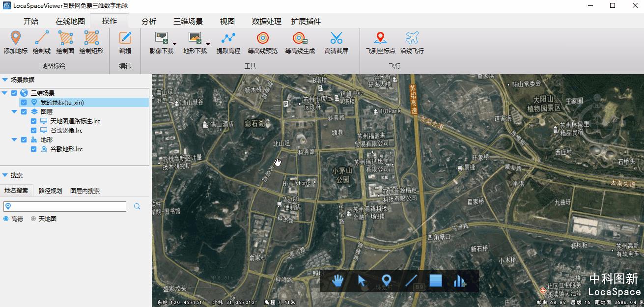The image size is (644, 307).
Task: Uncheck the 谷歌影像.lrc layer
Action: (33, 130)
